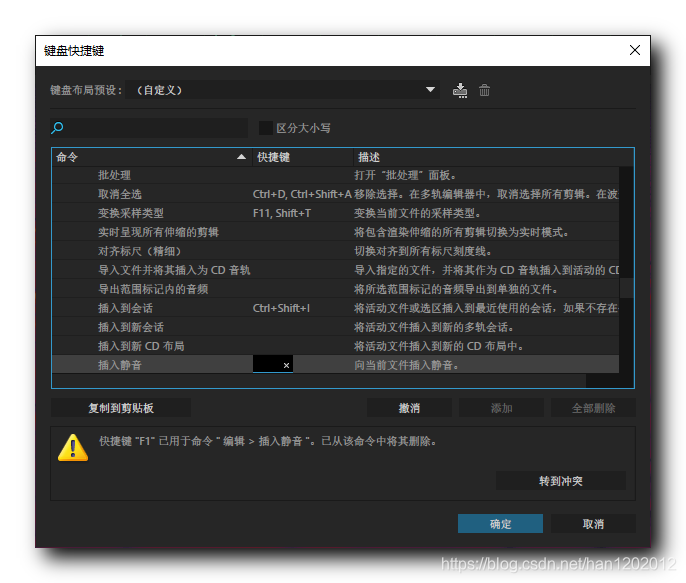Click the F11, Shift+T shortcut cell

click(282, 213)
